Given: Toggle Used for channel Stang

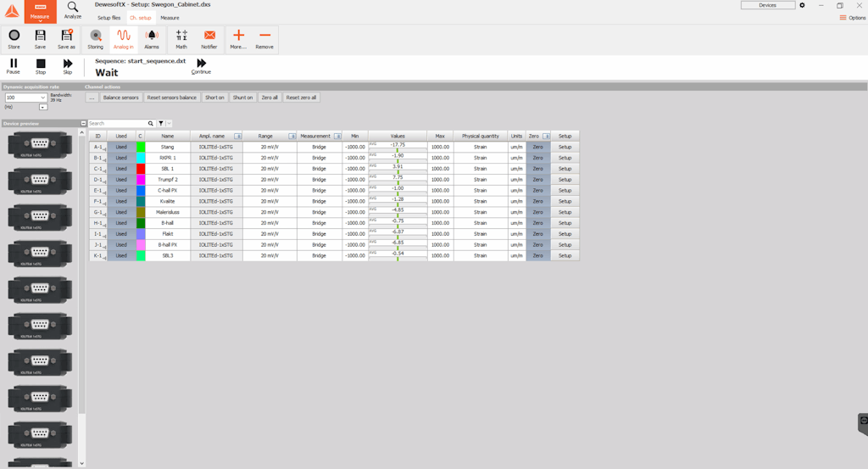Looking at the screenshot, I should point(121,148).
